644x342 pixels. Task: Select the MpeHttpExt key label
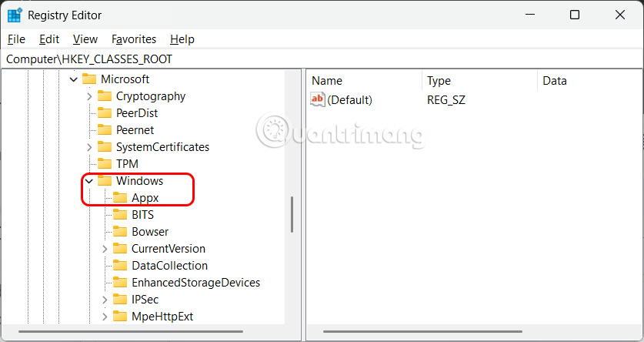(x=162, y=317)
